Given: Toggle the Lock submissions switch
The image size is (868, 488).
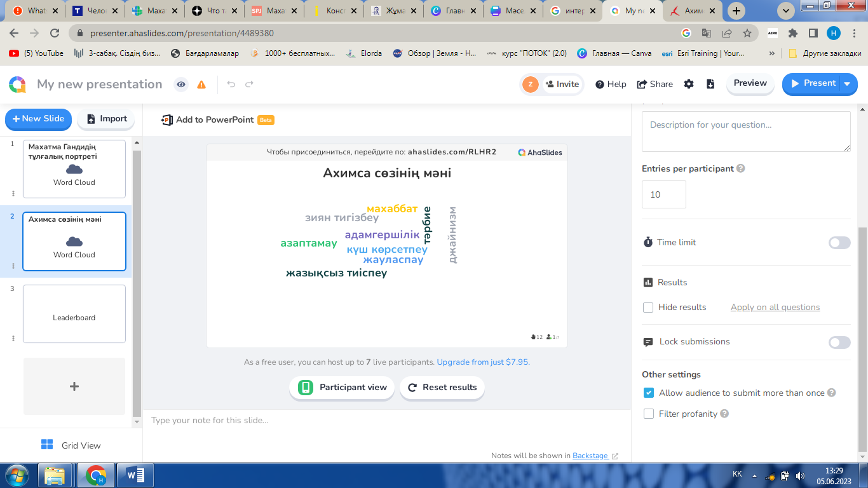Looking at the screenshot, I should pos(839,342).
